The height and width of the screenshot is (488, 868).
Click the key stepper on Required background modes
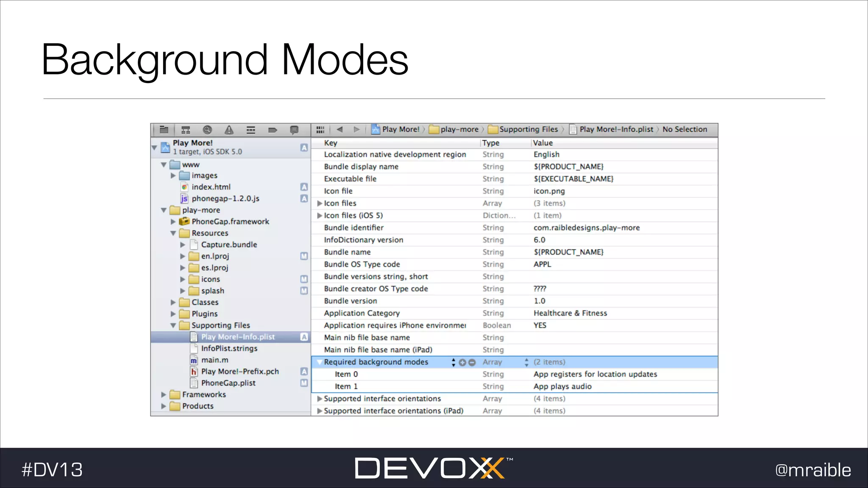(x=453, y=362)
